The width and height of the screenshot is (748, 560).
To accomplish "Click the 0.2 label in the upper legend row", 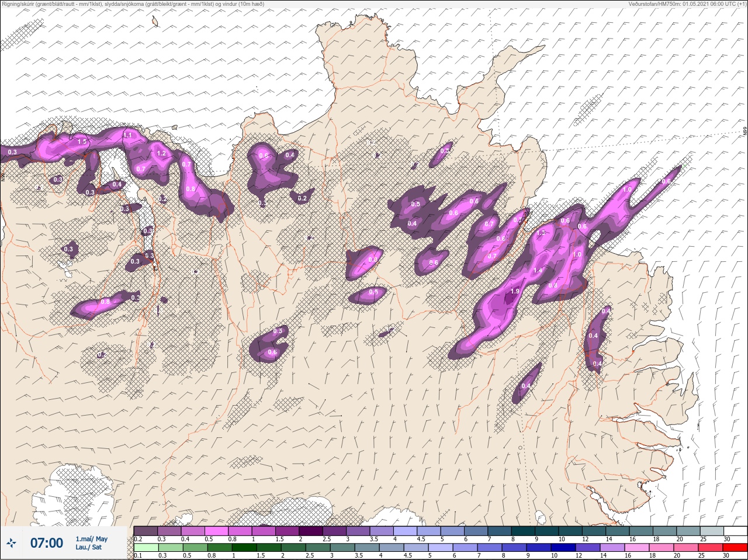I will coord(138,538).
